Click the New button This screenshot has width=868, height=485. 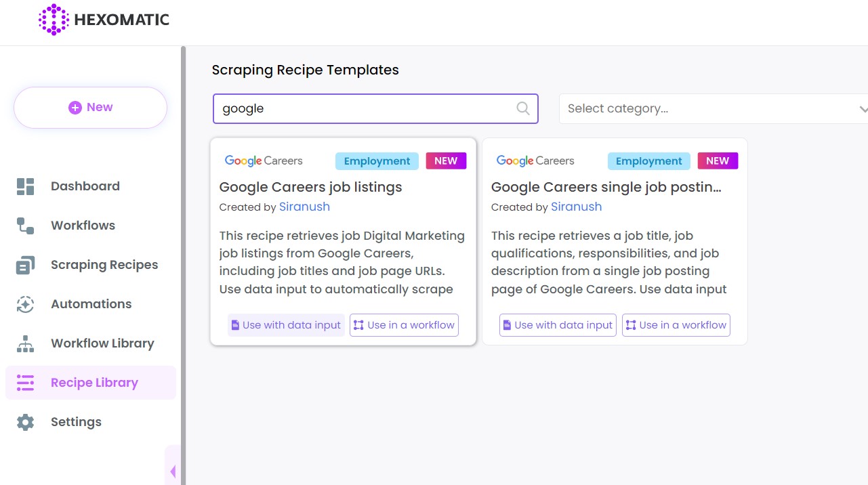(89, 107)
